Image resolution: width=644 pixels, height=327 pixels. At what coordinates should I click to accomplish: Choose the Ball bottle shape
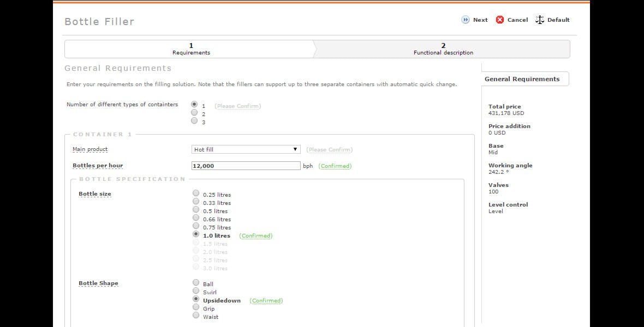tap(195, 282)
